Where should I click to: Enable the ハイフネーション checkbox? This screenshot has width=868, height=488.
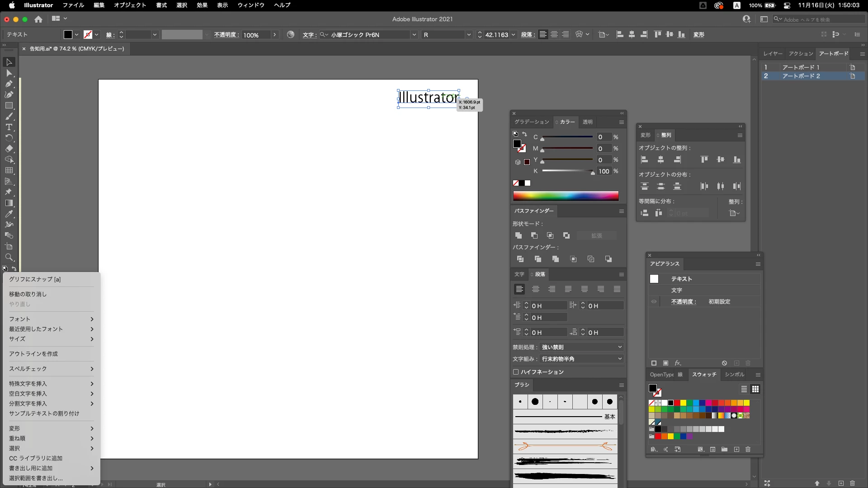pos(516,372)
